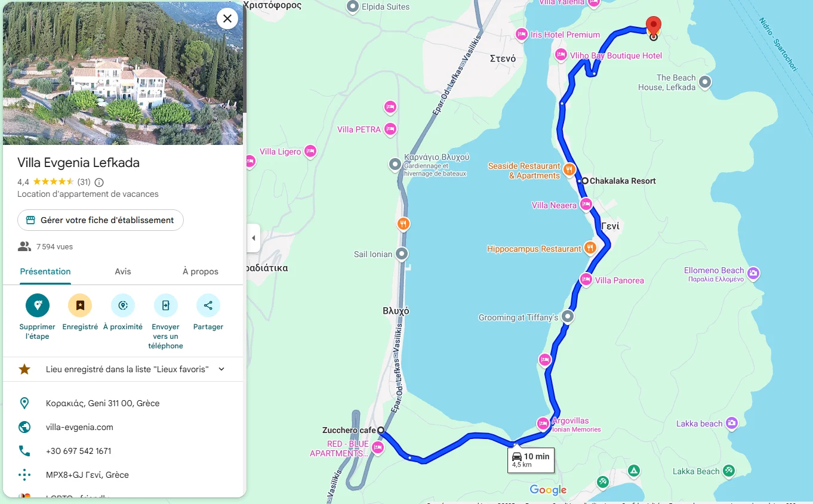Switch to the Avis tab

pyautogui.click(x=123, y=271)
